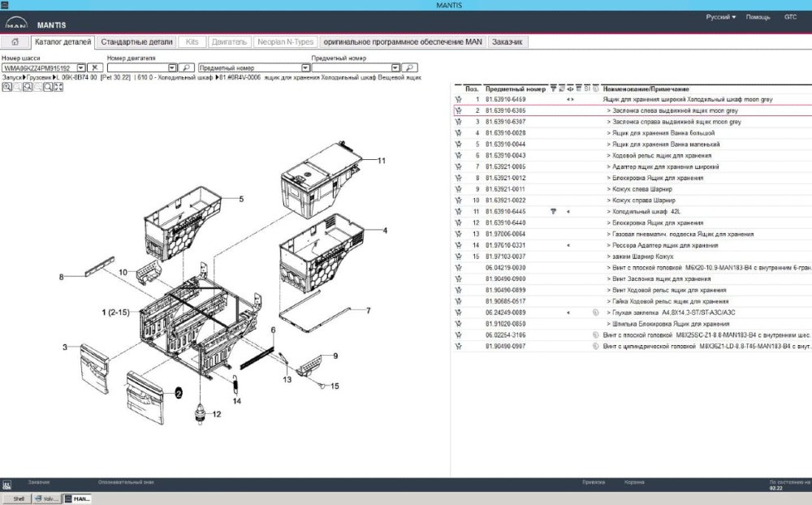The image size is (812, 505).
Task: Click the Shell taskbar button
Action: tap(16, 499)
